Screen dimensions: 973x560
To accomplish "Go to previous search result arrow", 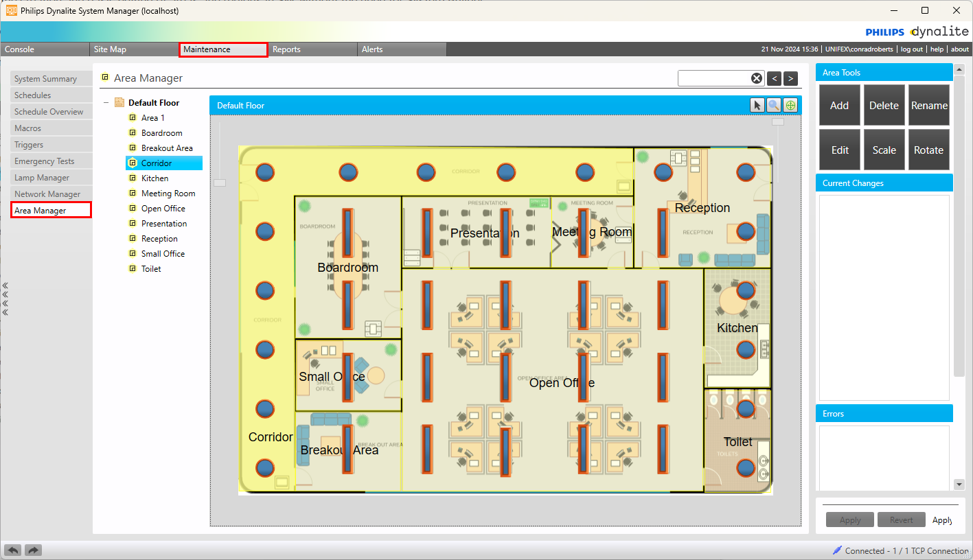I will [774, 78].
